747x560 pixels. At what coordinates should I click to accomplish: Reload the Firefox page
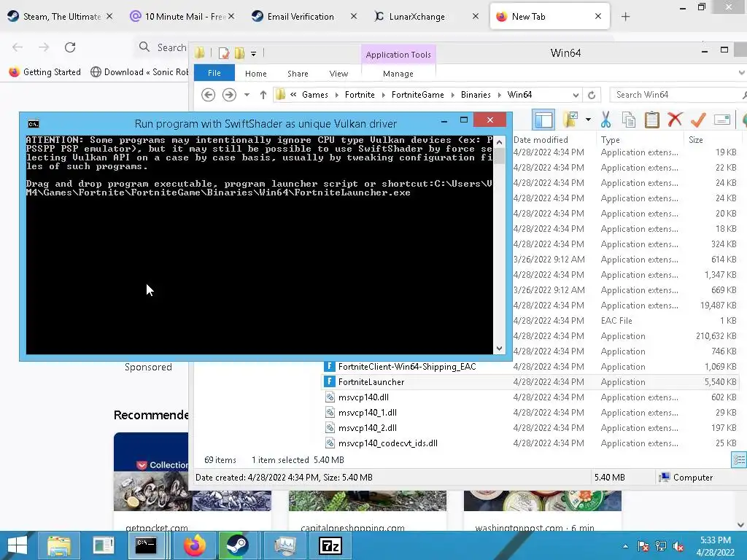70,47
